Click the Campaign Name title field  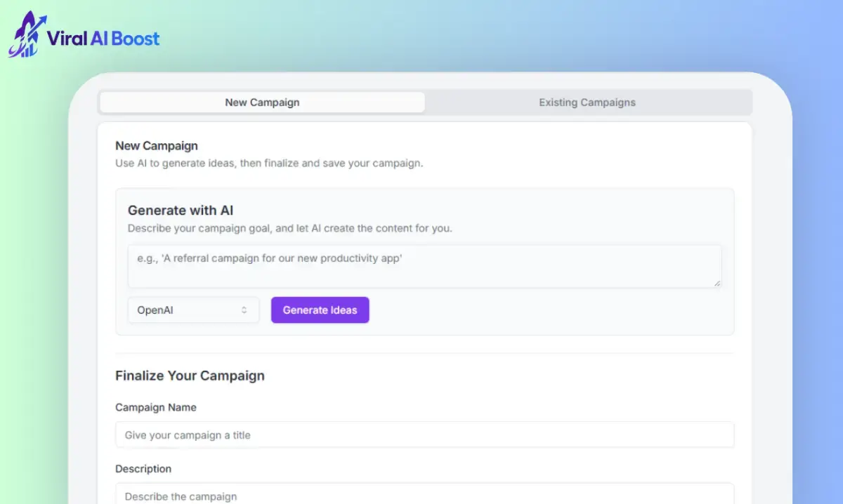[424, 435]
